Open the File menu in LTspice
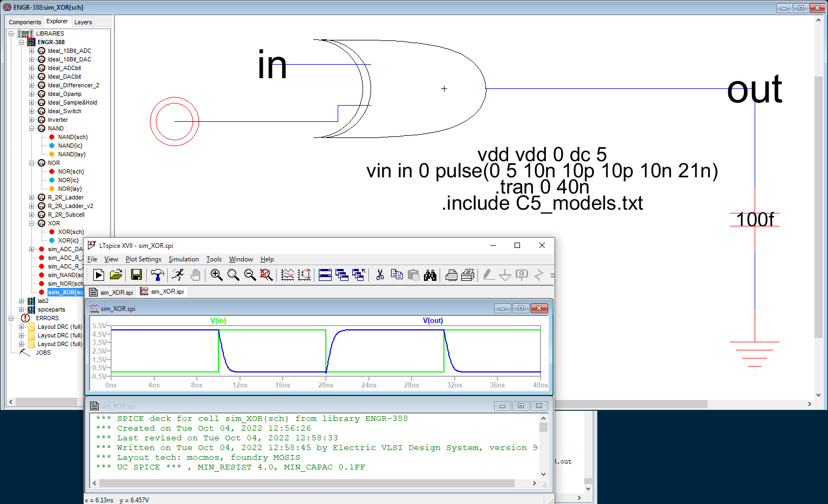The image size is (828, 504). (92, 259)
